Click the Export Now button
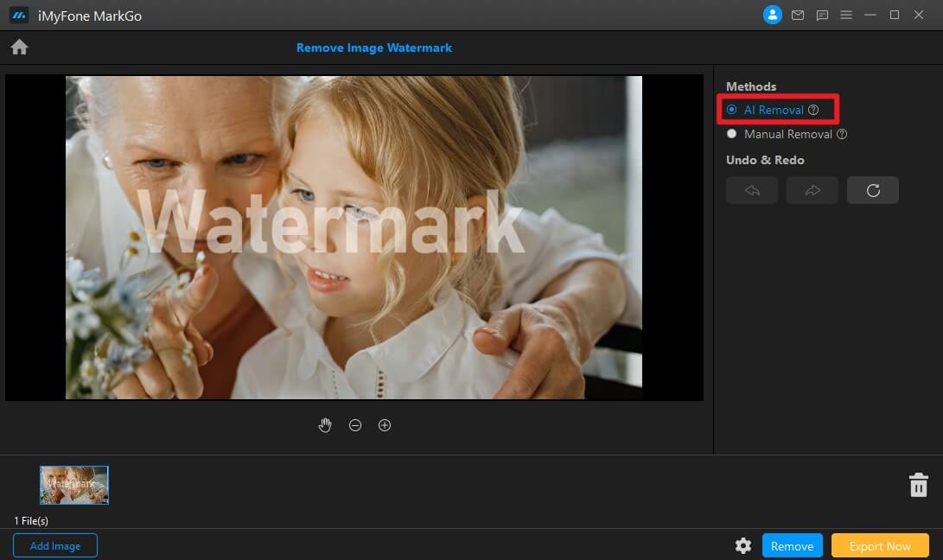The image size is (943, 560). 880,545
